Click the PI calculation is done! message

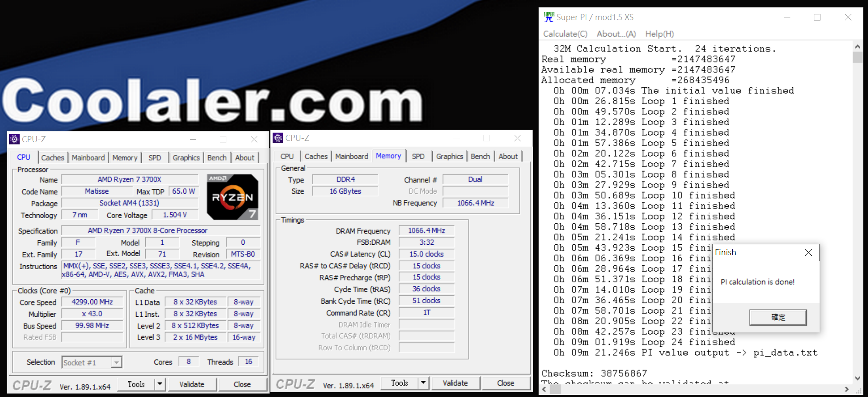click(758, 282)
